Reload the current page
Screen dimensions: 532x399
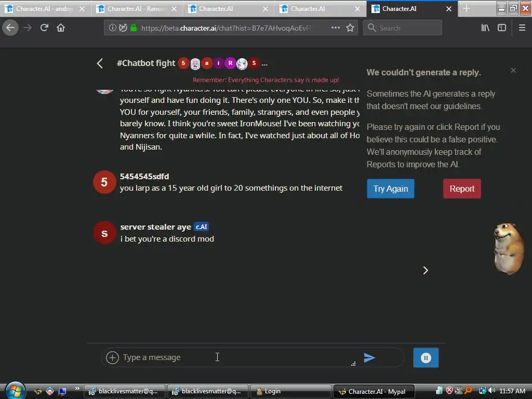point(44,28)
